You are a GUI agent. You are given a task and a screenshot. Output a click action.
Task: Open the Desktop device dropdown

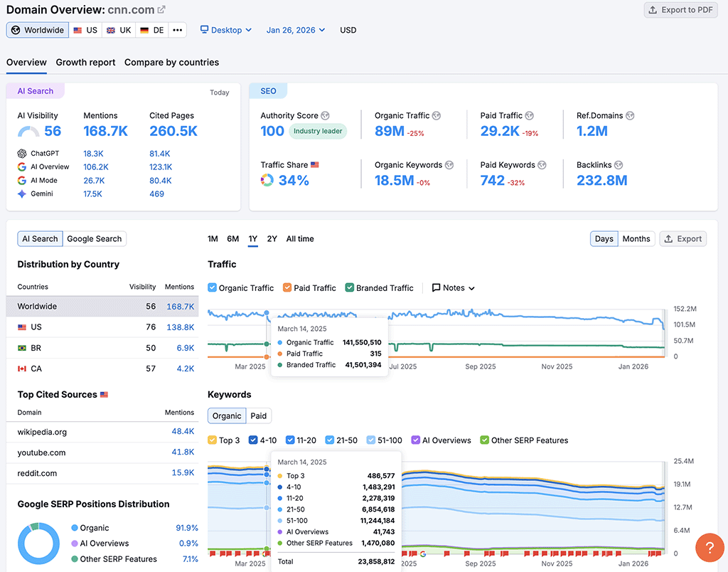coord(225,30)
